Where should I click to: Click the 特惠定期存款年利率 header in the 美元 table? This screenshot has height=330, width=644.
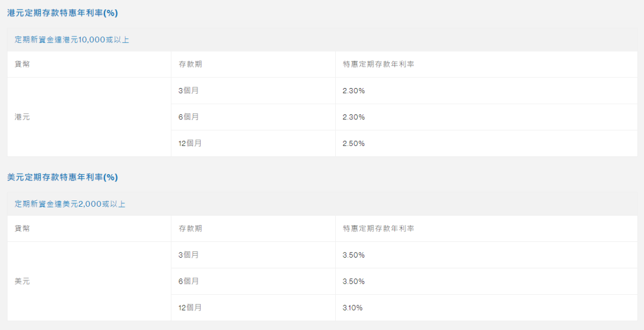click(x=379, y=228)
